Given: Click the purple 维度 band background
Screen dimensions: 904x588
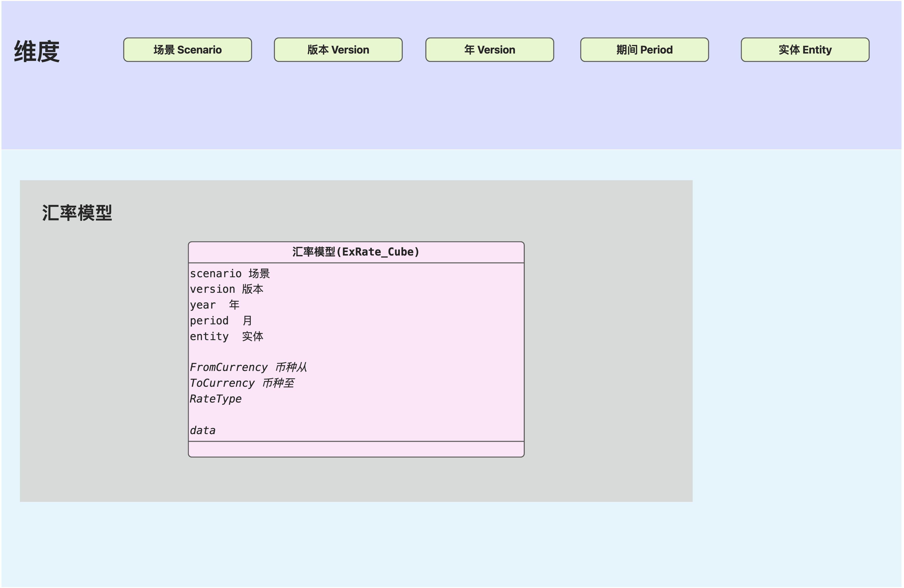Looking at the screenshot, I should (456, 110).
